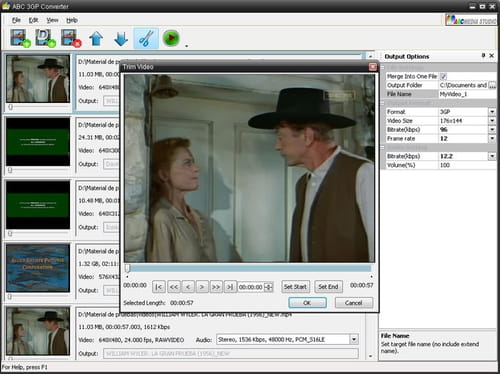Open the View menu
Viewport: 500px width, 374px height.
(52, 20)
